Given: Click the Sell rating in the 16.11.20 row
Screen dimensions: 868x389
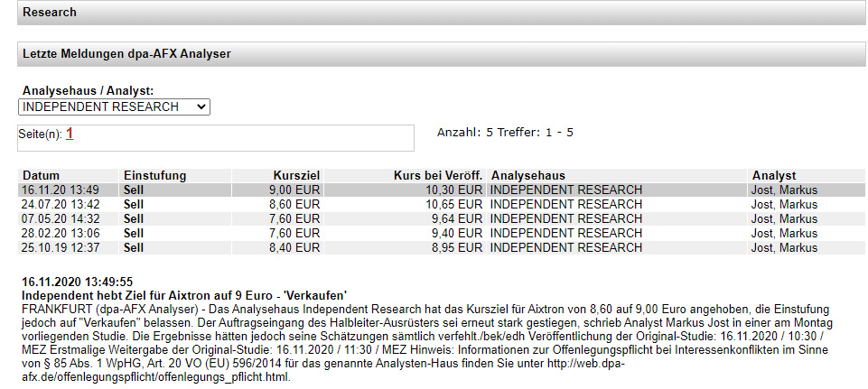Looking at the screenshot, I should 134,190.
